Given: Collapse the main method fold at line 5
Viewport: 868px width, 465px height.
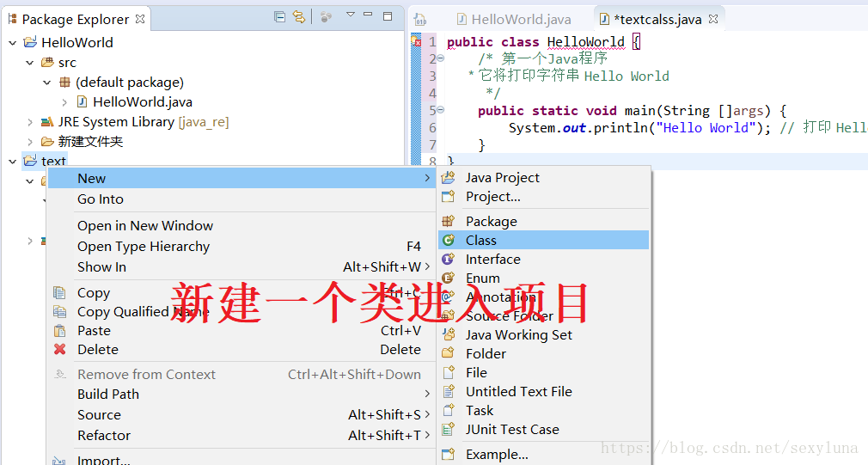Looking at the screenshot, I should point(441,110).
